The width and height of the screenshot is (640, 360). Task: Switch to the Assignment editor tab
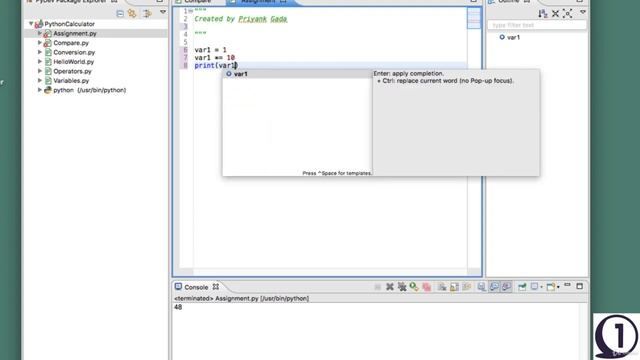[258, 2]
